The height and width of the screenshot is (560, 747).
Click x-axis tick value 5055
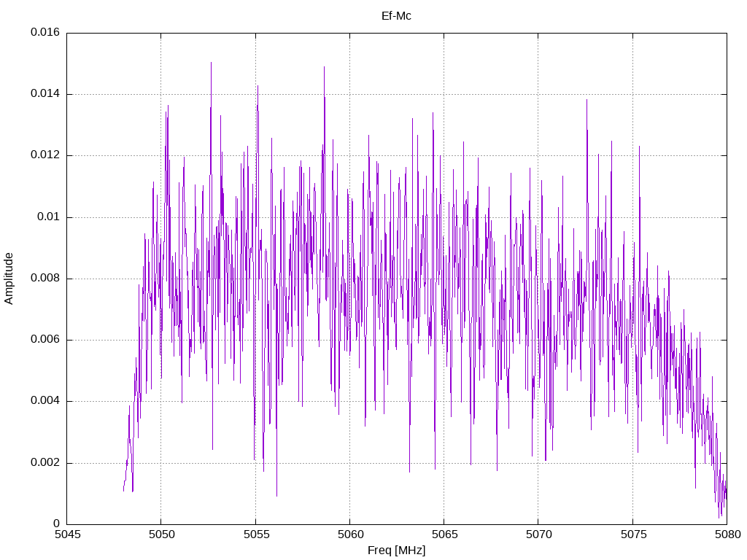256,534
